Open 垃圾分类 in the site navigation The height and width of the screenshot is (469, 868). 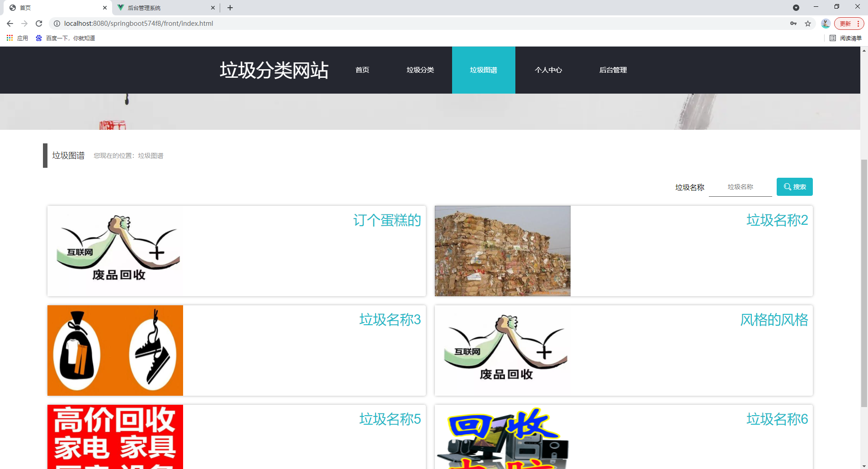pos(420,70)
